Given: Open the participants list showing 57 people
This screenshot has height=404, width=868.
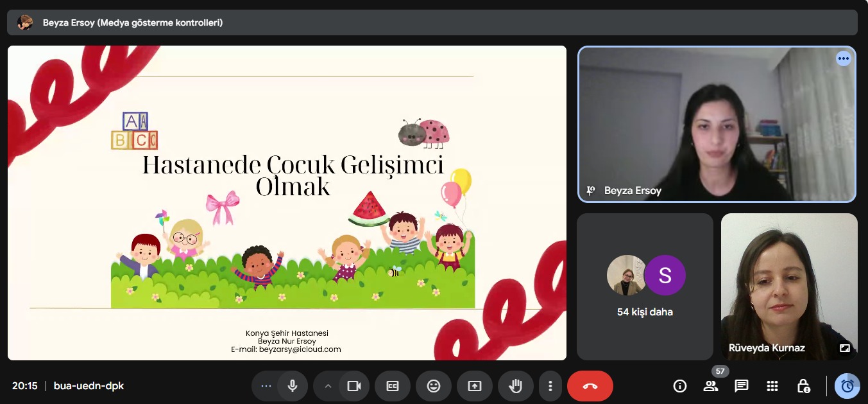Looking at the screenshot, I should (x=710, y=386).
